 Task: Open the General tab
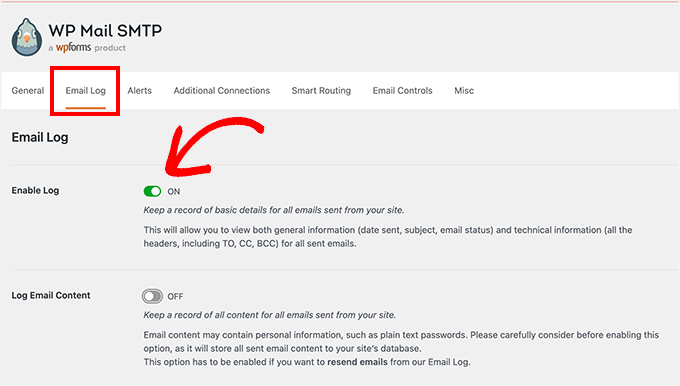tap(28, 91)
